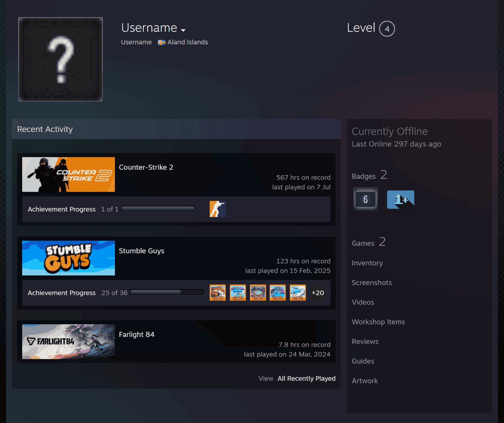This screenshot has height=423, width=504.
Task: Click the "567 hrs on record" text
Action: pos(303,178)
